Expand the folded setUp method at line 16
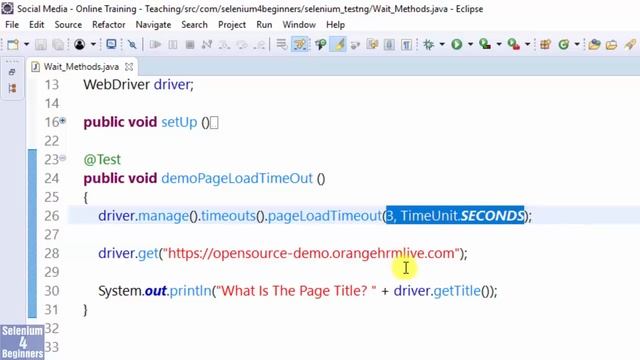The image size is (640, 360). [x=62, y=120]
